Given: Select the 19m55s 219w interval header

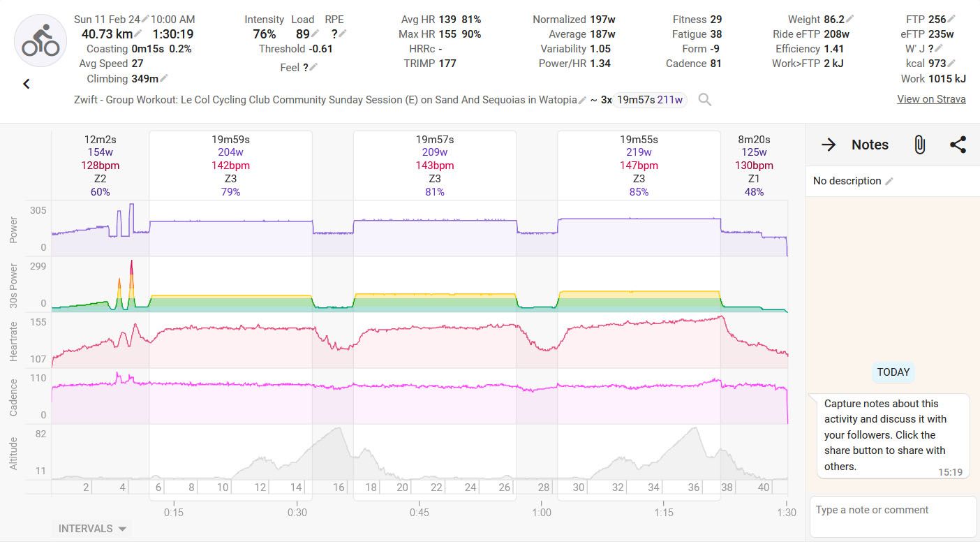Looking at the screenshot, I should click(x=639, y=165).
